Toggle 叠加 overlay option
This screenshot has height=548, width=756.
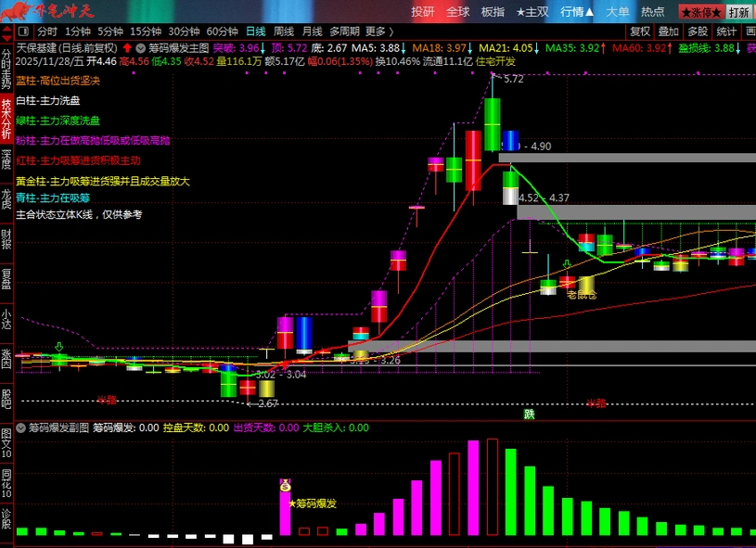[x=668, y=31]
